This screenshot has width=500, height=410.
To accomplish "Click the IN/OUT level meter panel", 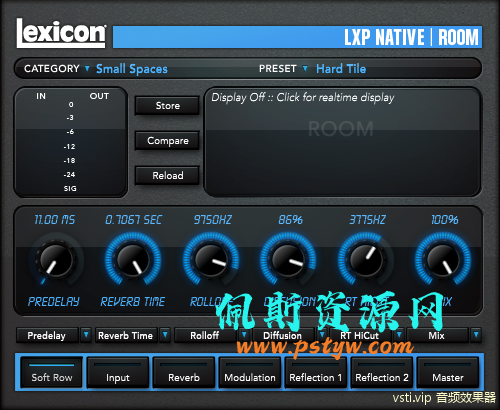I will [x=70, y=142].
